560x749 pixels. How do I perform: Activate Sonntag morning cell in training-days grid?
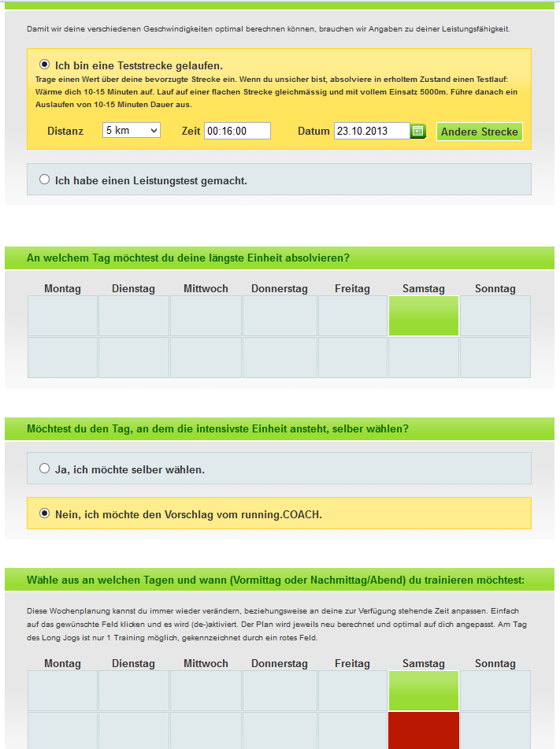[x=495, y=691]
